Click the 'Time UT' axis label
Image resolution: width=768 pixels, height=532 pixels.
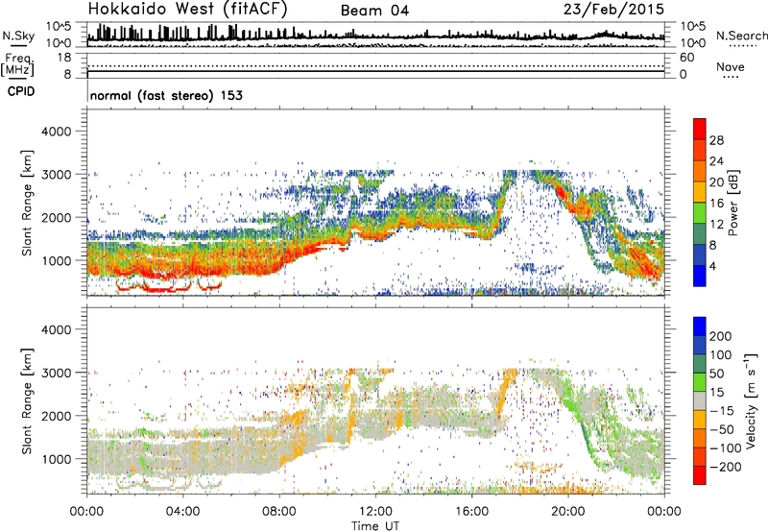pos(375,525)
